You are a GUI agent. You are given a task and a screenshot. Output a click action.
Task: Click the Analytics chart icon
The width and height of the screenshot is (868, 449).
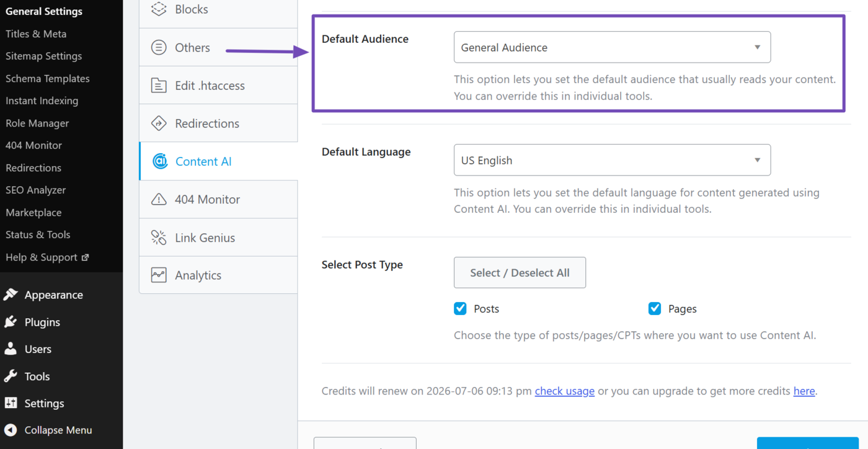click(x=159, y=275)
